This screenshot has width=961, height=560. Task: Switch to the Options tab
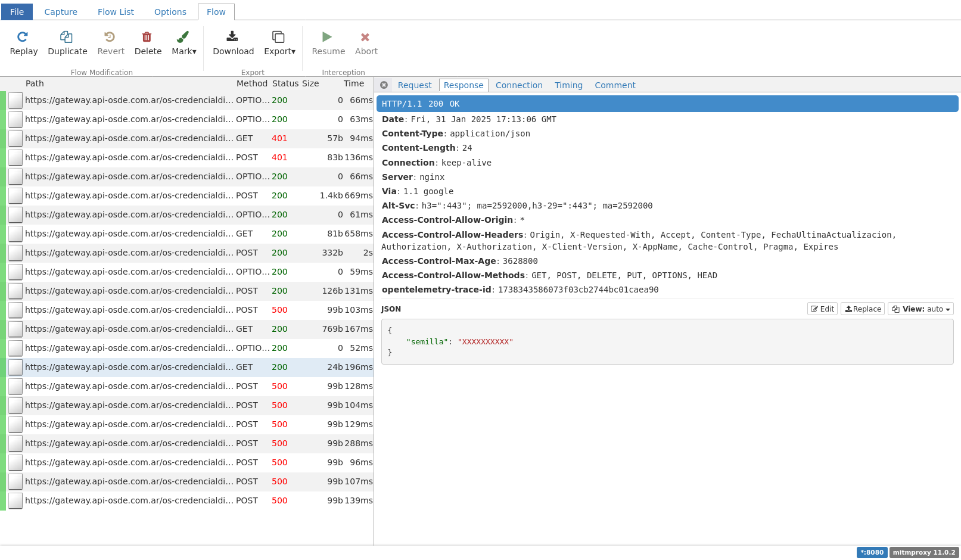pyautogui.click(x=170, y=12)
